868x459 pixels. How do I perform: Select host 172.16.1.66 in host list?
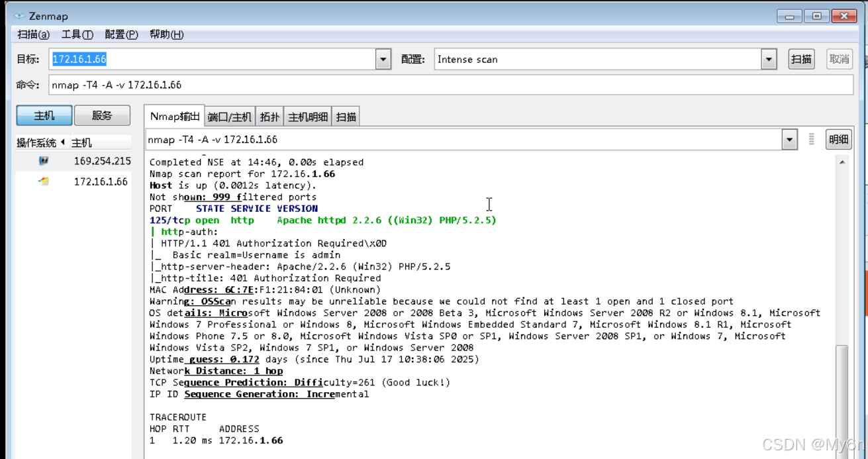[x=73, y=181]
